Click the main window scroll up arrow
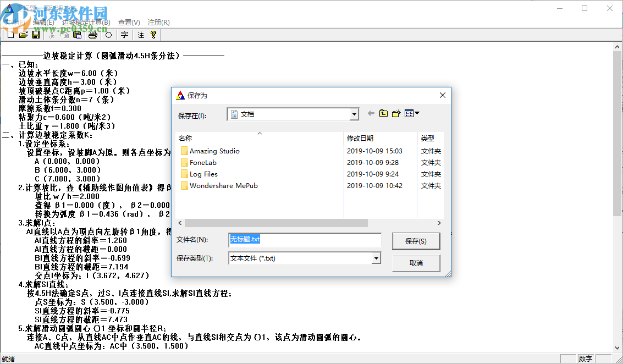The width and height of the screenshot is (623, 364). click(618, 47)
